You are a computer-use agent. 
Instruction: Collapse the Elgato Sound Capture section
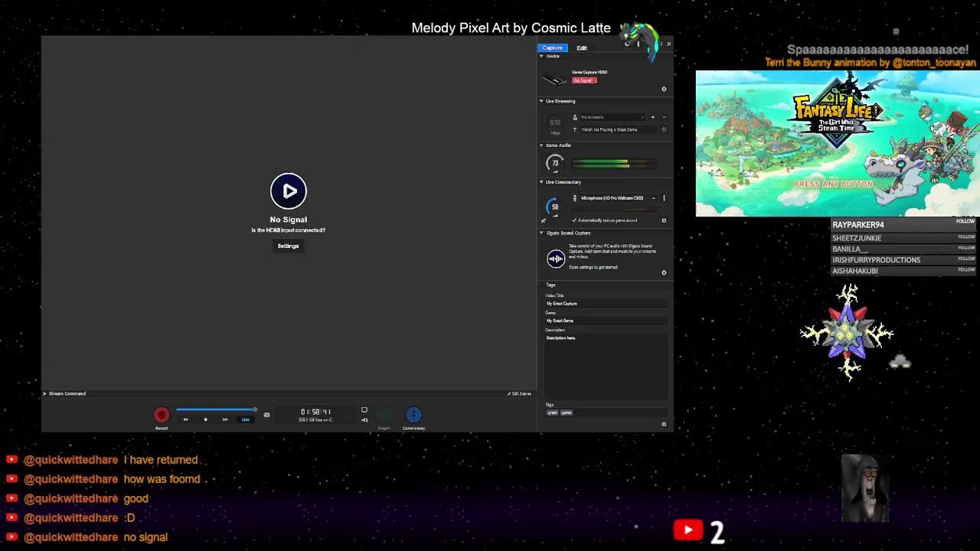[x=541, y=233]
